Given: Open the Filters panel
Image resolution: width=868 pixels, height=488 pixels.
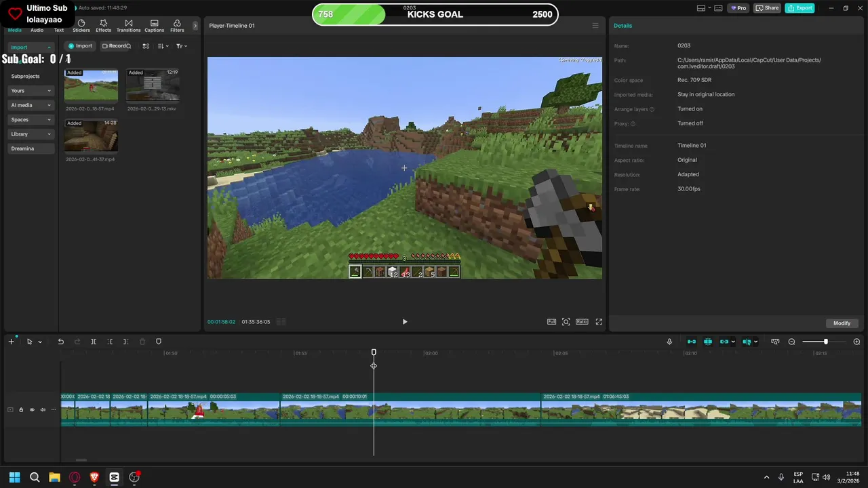Looking at the screenshot, I should pos(177,26).
